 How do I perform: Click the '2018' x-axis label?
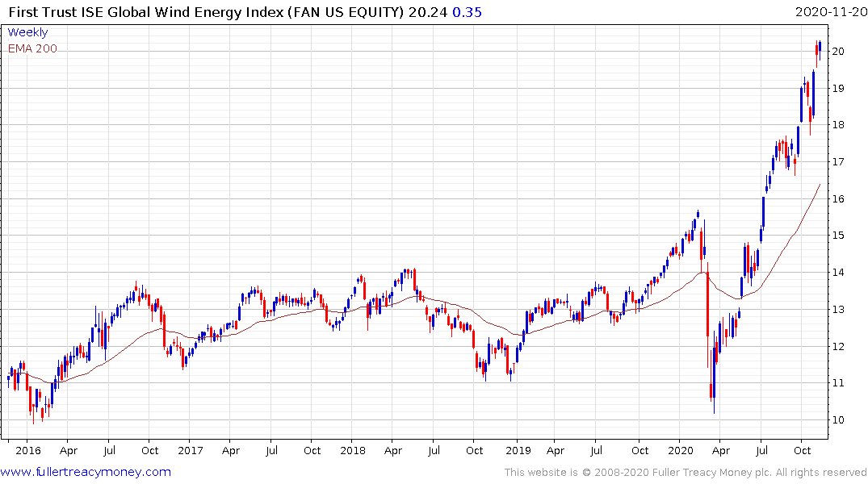353,450
